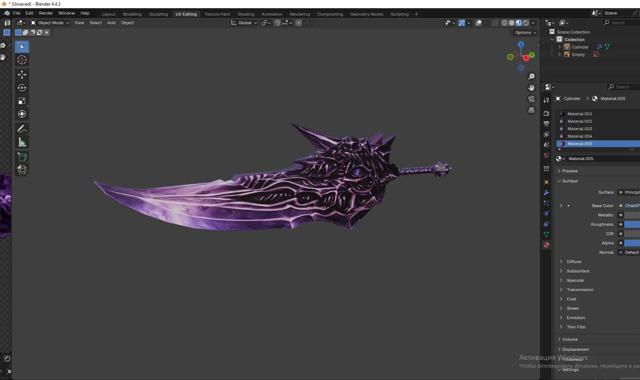
Task: Expand the Subsurface section
Action: coord(578,271)
